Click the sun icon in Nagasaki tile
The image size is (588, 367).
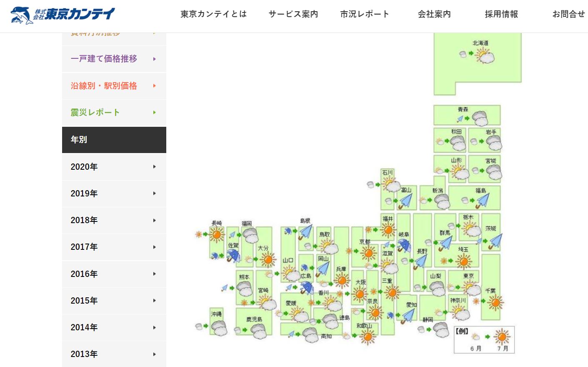216,235
